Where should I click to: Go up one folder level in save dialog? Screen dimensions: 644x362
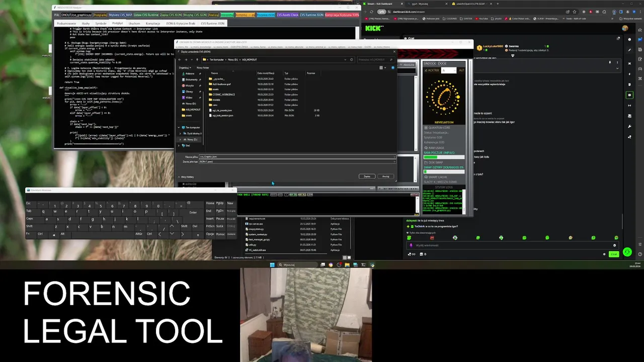pyautogui.click(x=197, y=60)
